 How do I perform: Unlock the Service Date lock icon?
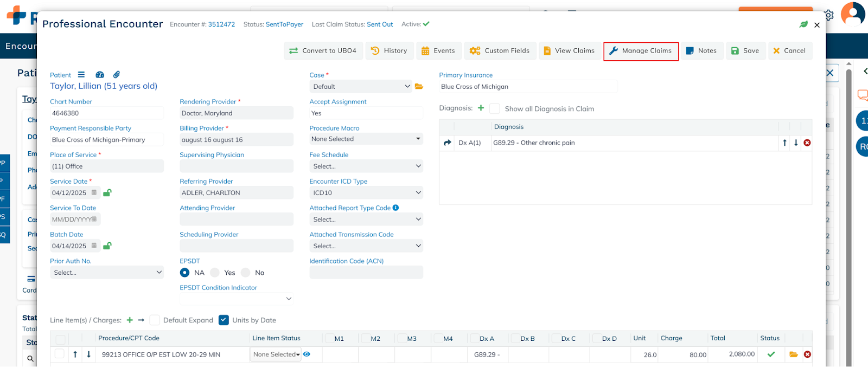[x=107, y=193]
